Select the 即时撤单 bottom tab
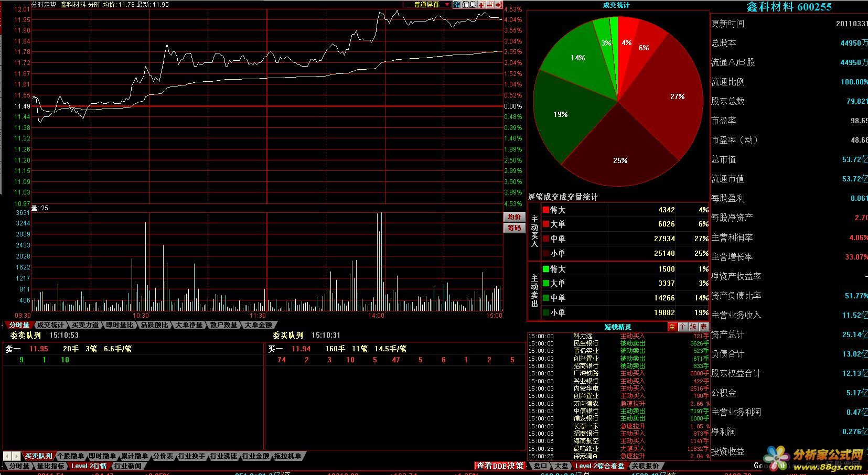The height and width of the screenshot is (475, 868). point(102,456)
